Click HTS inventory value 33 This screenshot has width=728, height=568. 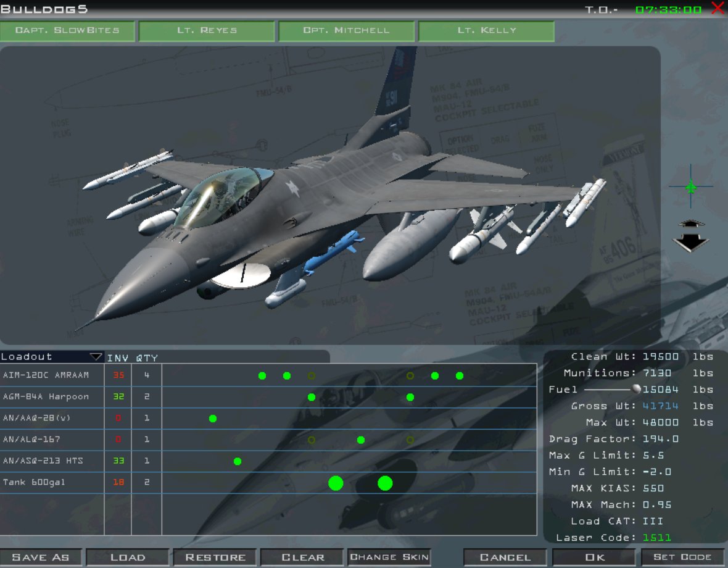pyautogui.click(x=118, y=461)
